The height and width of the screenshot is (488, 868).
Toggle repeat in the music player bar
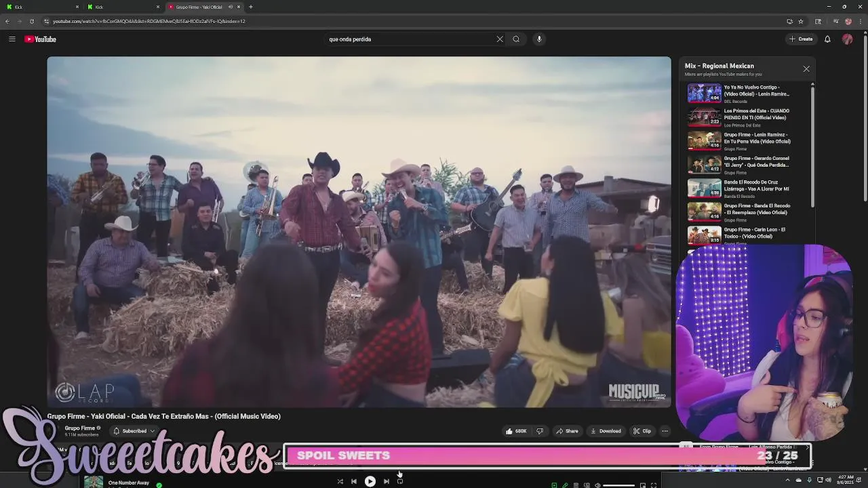400,481
